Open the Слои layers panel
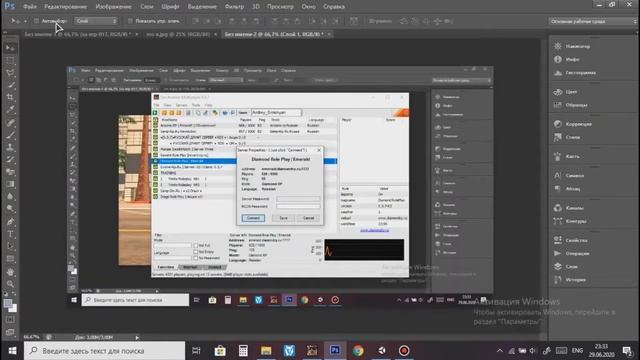Viewport: 640px width, 360px height. point(566,267)
